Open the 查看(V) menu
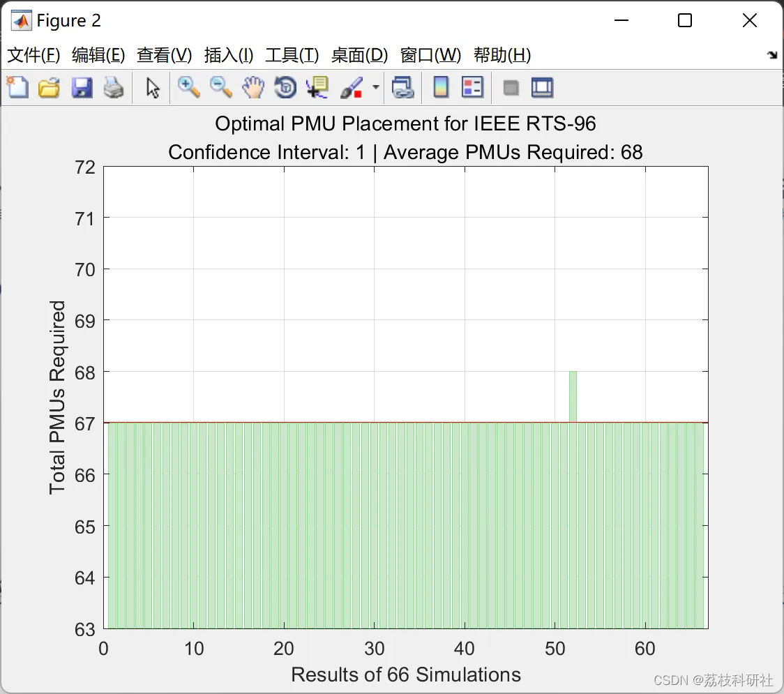 coord(165,55)
